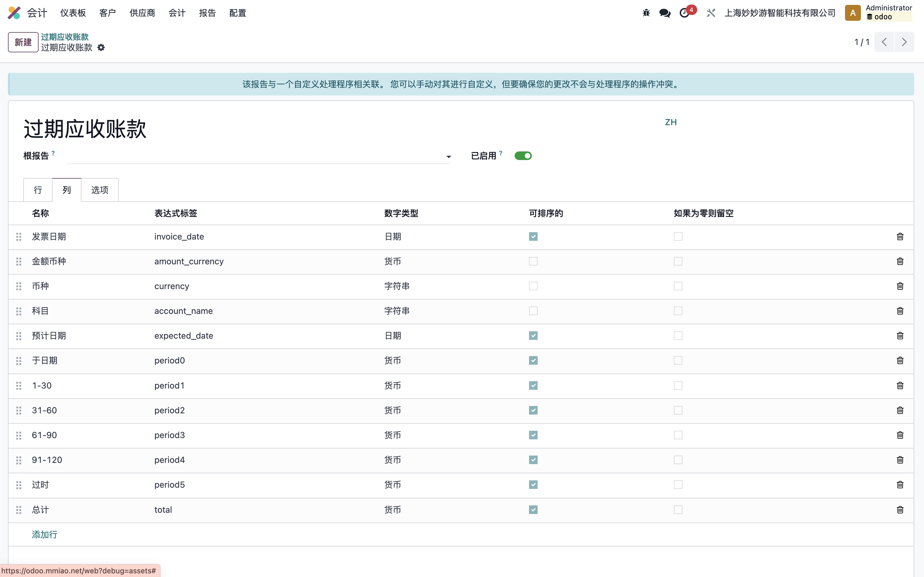Open the 会计 dropdown in the menu bar

pos(177,13)
